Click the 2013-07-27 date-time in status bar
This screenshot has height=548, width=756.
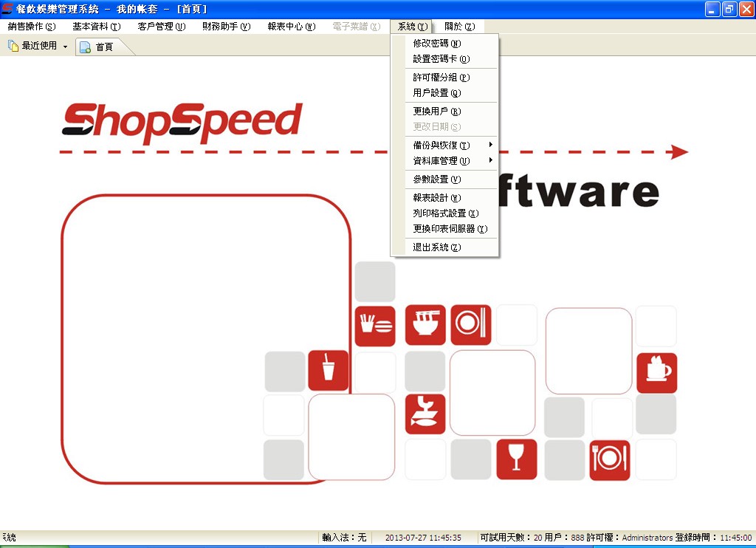pyautogui.click(x=423, y=538)
